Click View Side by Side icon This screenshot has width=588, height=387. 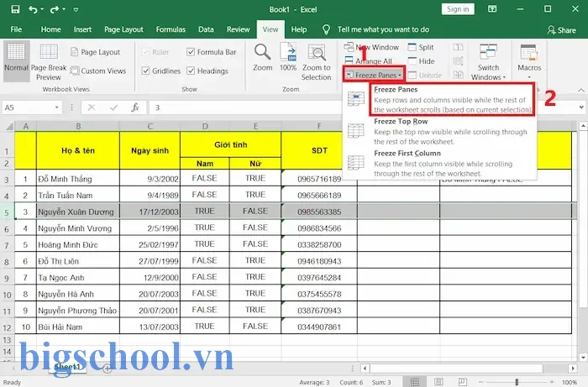pos(459,47)
